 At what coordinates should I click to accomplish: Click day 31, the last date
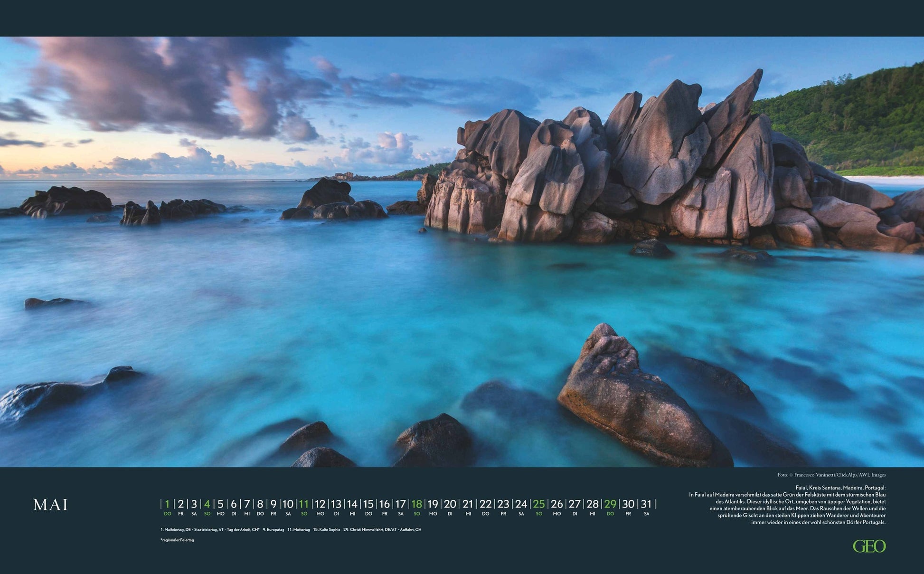(x=646, y=504)
